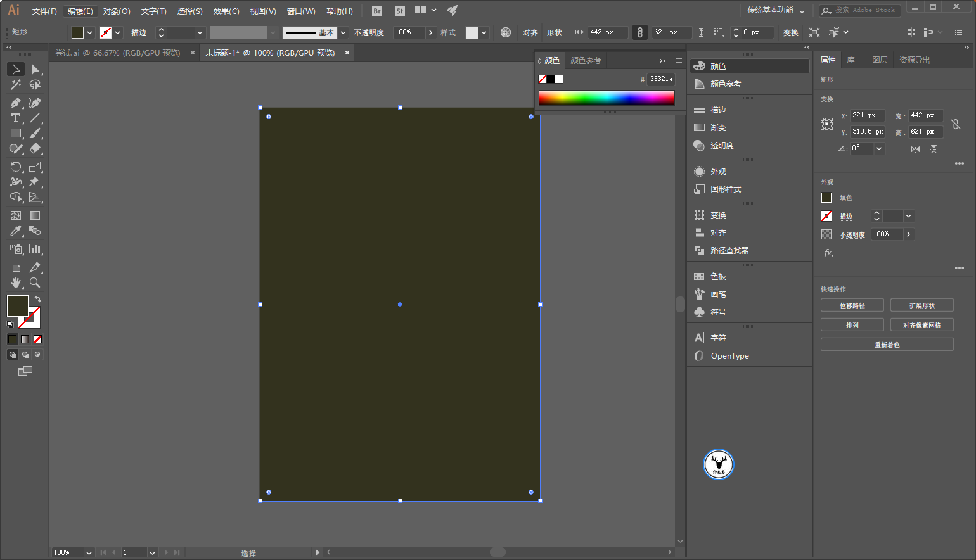Toggle proportion lock in Properties transform
The width and height of the screenshot is (976, 560).
(956, 124)
